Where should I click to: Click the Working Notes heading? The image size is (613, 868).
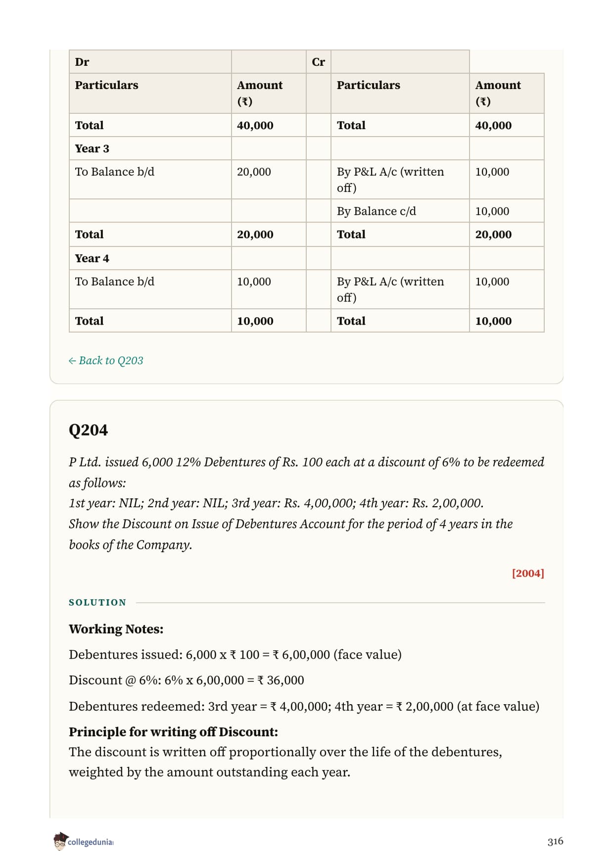(x=116, y=629)
